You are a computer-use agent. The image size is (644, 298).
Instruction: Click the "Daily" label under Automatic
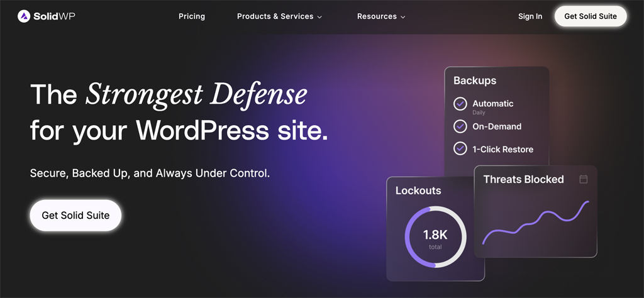(479, 113)
